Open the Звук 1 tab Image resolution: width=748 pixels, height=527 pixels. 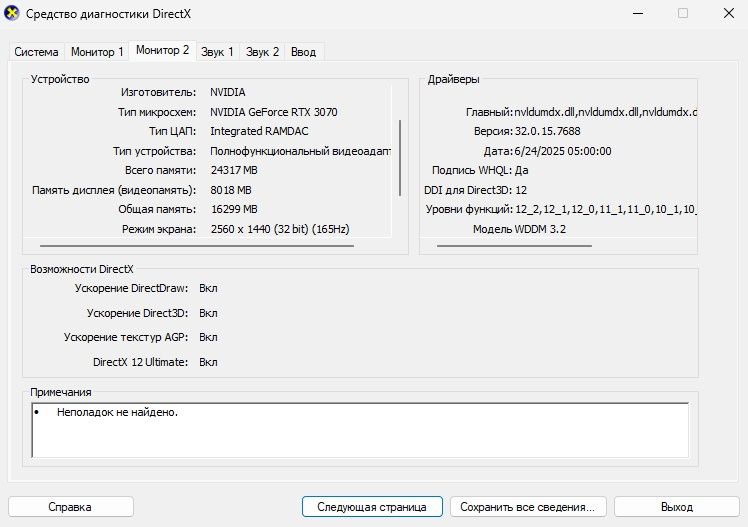(x=217, y=52)
